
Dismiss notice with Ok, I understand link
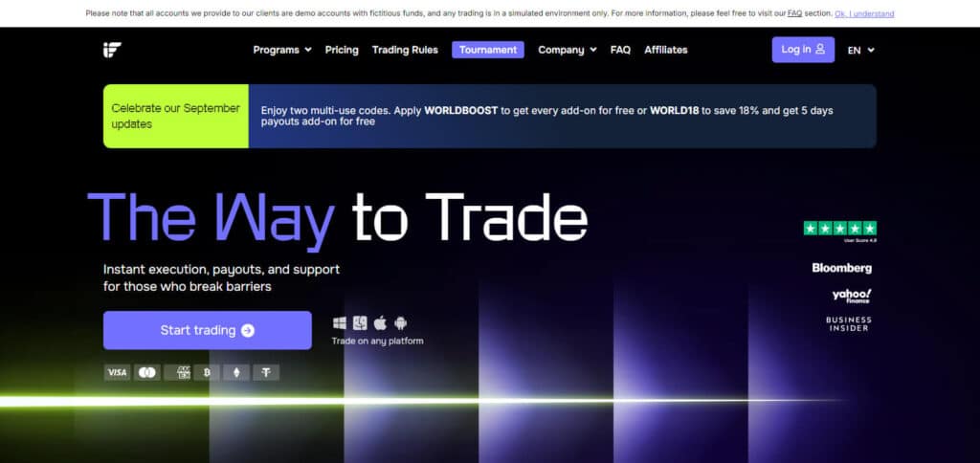point(864,13)
